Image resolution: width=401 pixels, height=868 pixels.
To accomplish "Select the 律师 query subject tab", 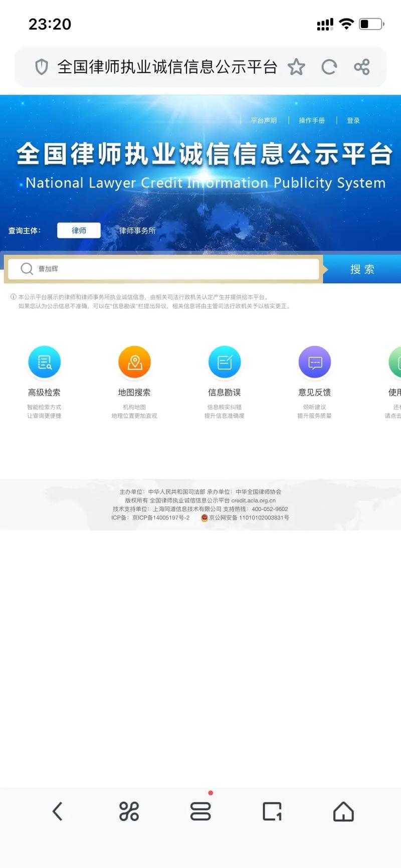I will pos(79,230).
